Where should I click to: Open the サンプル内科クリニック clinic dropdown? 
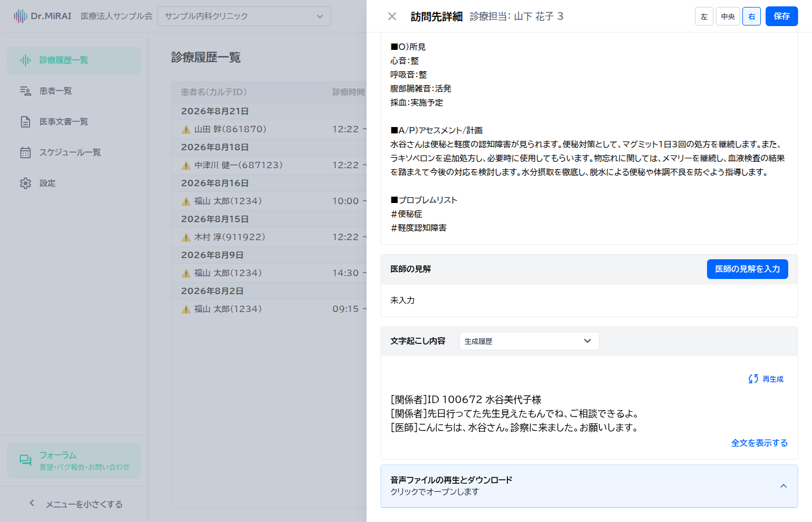(x=244, y=16)
